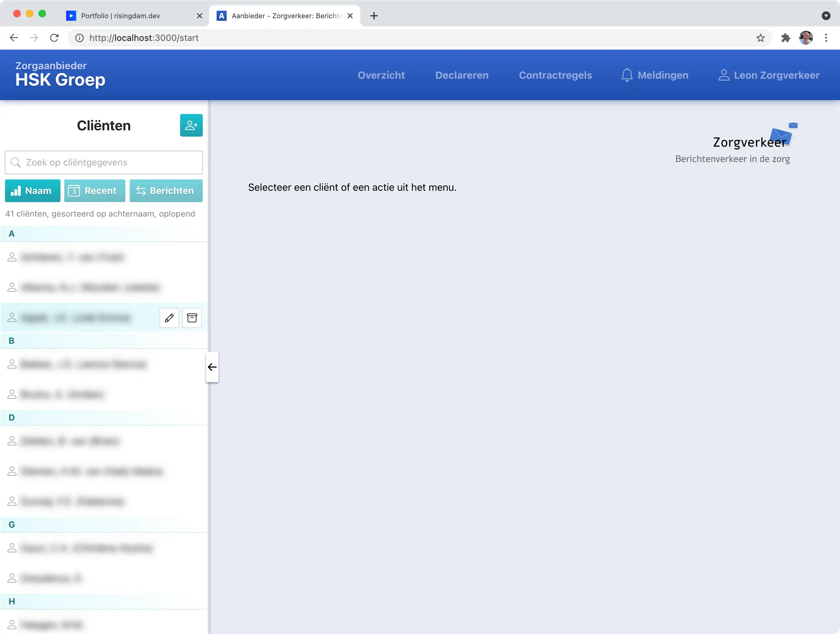Focus the client search field

104,162
